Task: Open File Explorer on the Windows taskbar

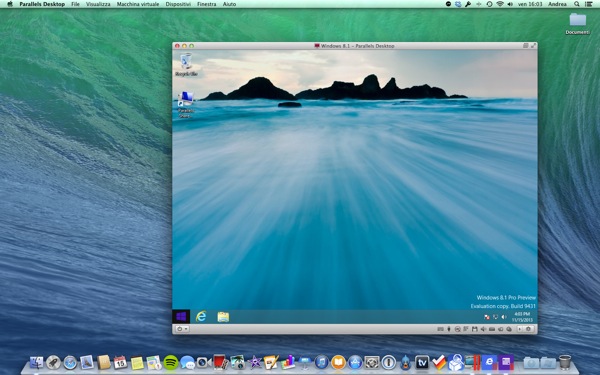Action: [x=223, y=317]
